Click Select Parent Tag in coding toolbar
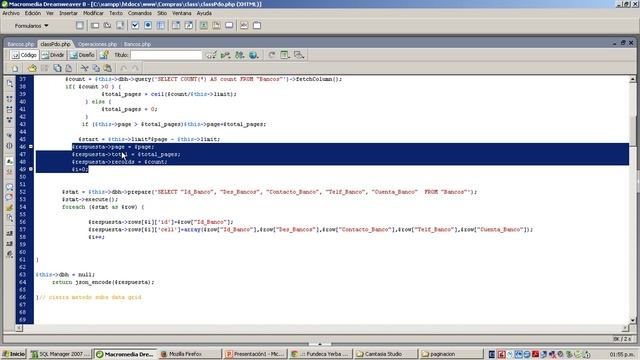640x360 pixels. pos(9,135)
